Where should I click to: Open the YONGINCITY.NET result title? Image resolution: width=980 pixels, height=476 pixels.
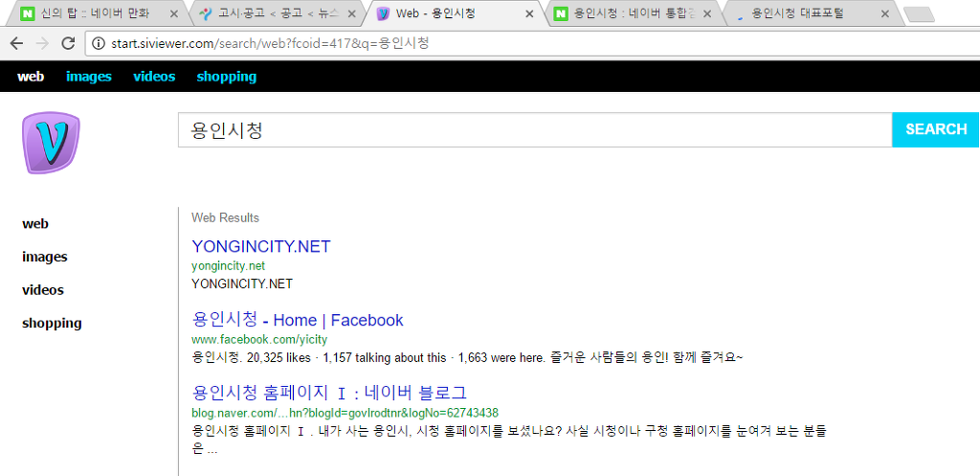pyautogui.click(x=260, y=246)
